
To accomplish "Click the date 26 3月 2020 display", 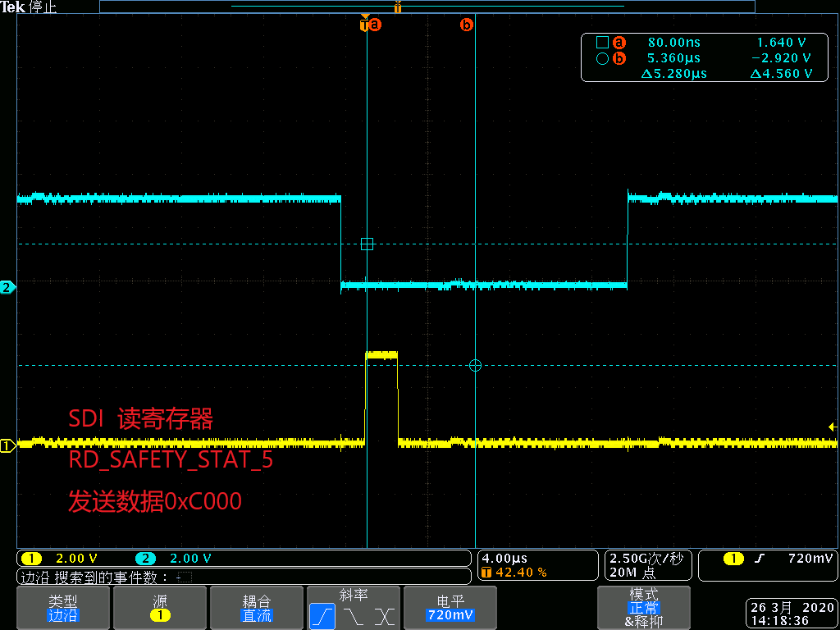I will click(x=792, y=608).
